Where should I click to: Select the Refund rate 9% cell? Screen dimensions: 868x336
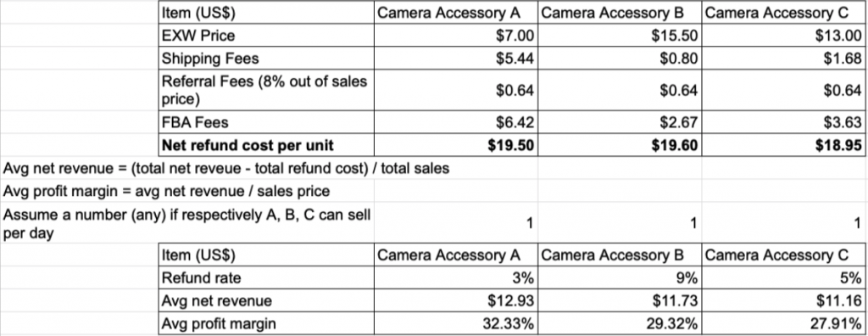pos(620,277)
